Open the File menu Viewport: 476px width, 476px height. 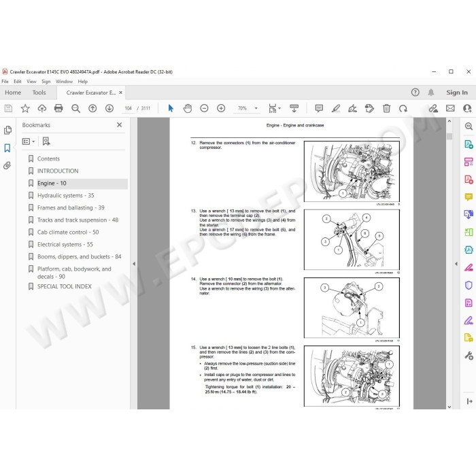pyautogui.click(x=5, y=82)
